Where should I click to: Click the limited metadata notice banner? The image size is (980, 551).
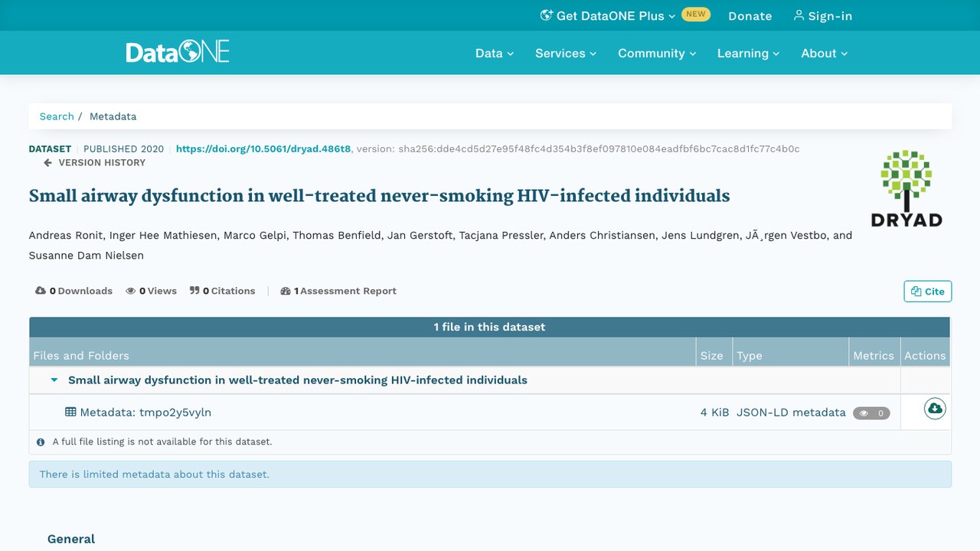click(x=490, y=474)
